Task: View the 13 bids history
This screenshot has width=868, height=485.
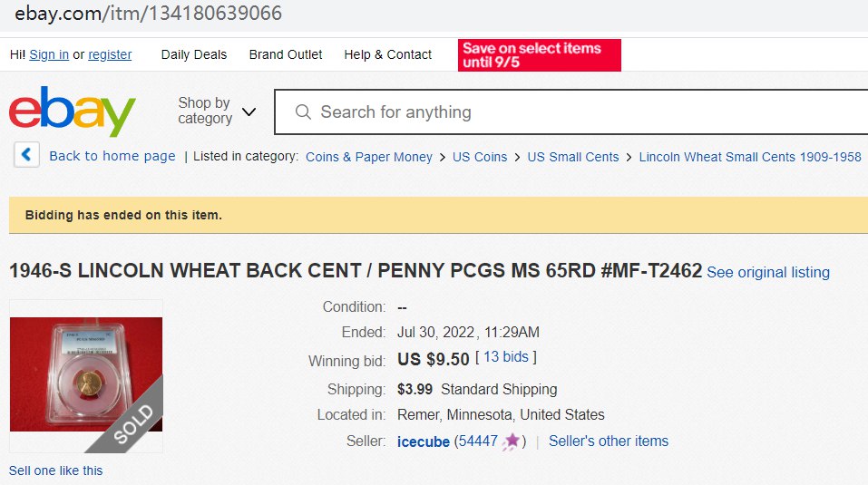Action: [506, 357]
